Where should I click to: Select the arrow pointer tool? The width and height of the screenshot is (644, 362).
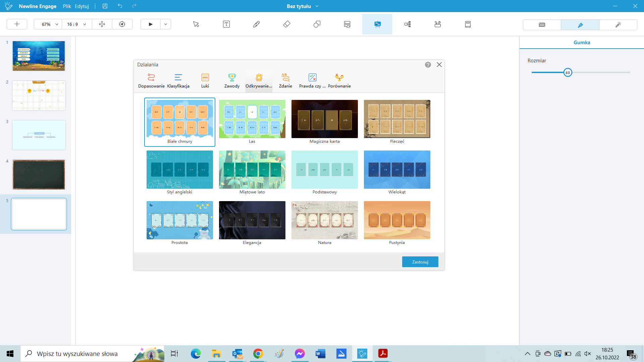[196, 24]
